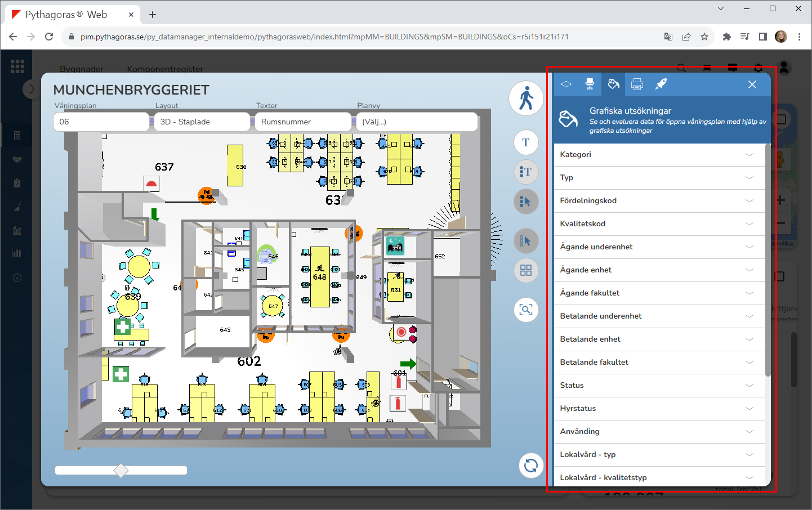
Task: Click the circular refresh arrows icon
Action: click(x=530, y=466)
